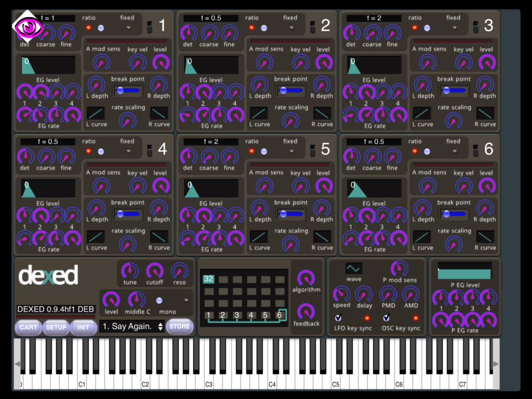The width and height of the screenshot is (532, 399).
Task: Click the INIT button
Action: click(84, 327)
